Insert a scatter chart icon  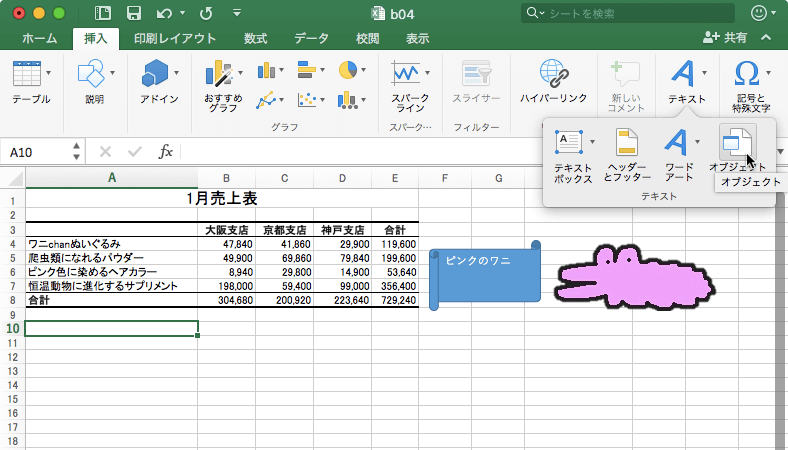307,100
